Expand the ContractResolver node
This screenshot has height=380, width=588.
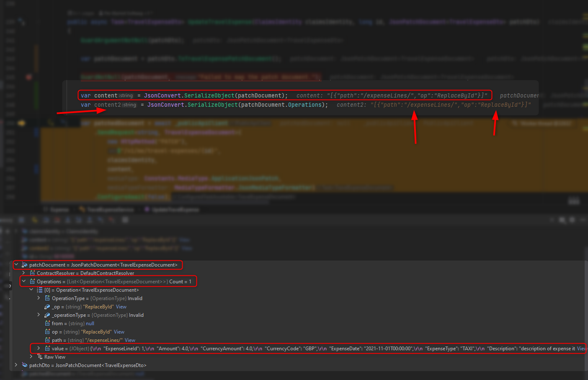point(23,273)
